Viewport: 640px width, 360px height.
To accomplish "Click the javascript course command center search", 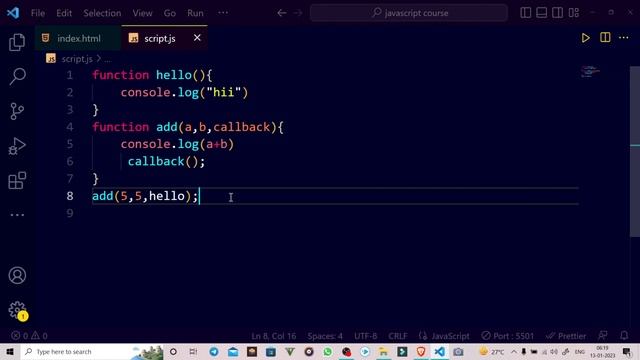I will pyautogui.click(x=409, y=13).
